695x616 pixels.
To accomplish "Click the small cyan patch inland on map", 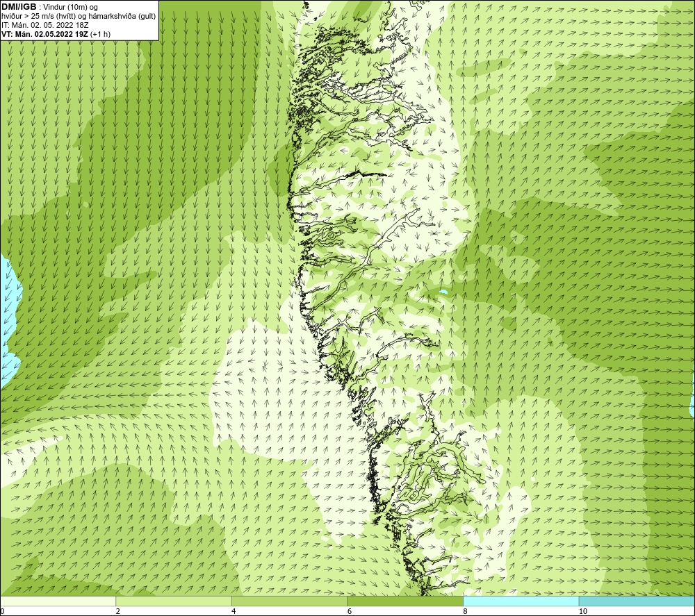I will (x=443, y=292).
